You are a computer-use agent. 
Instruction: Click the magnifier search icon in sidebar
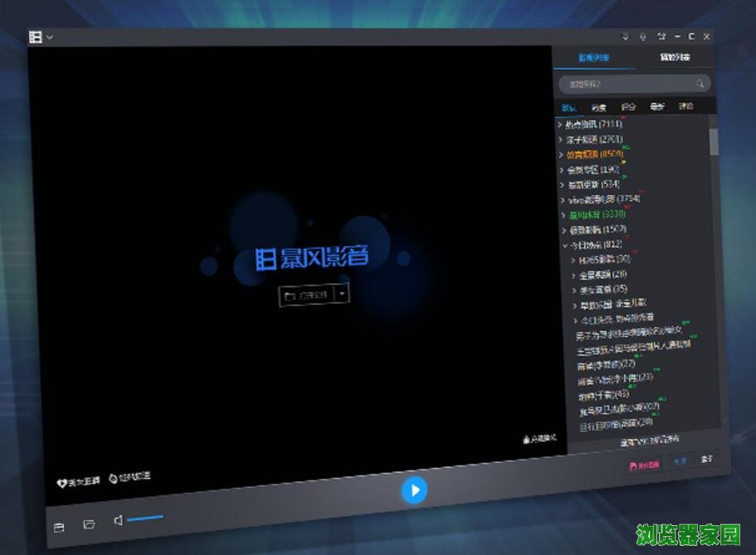click(x=700, y=84)
